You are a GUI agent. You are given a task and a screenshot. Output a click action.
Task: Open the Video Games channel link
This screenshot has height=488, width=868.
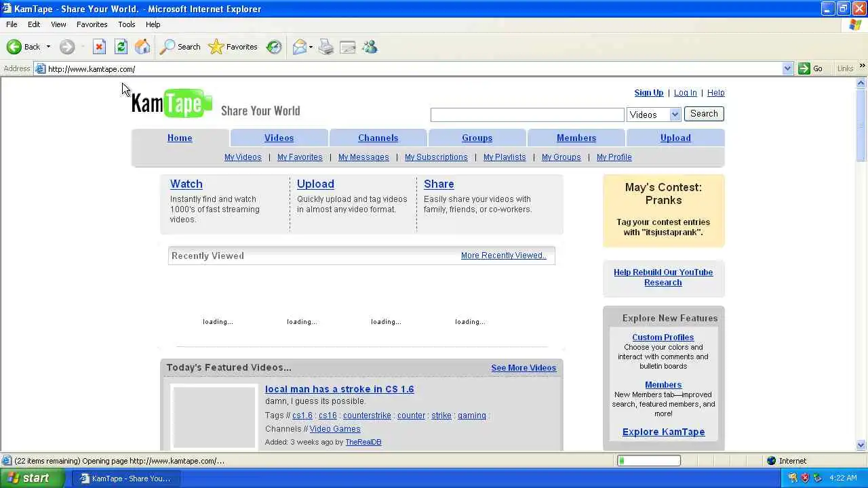[x=335, y=429]
